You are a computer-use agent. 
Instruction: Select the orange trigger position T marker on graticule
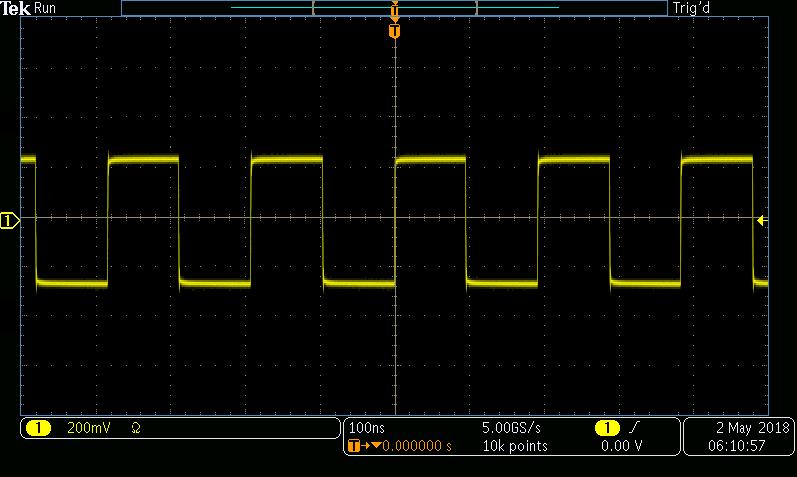pos(395,32)
